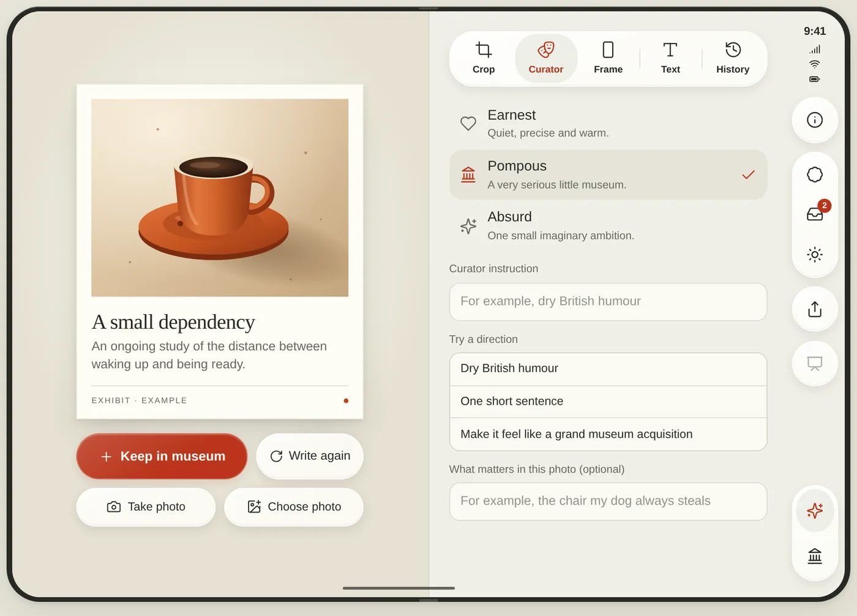Focus the Curator instruction field

coord(608,302)
